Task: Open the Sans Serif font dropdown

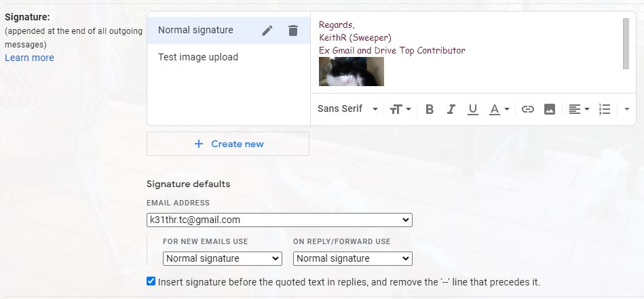Action: coord(347,108)
